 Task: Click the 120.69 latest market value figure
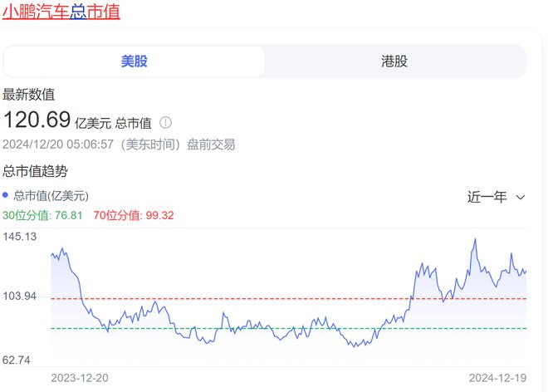37,120
